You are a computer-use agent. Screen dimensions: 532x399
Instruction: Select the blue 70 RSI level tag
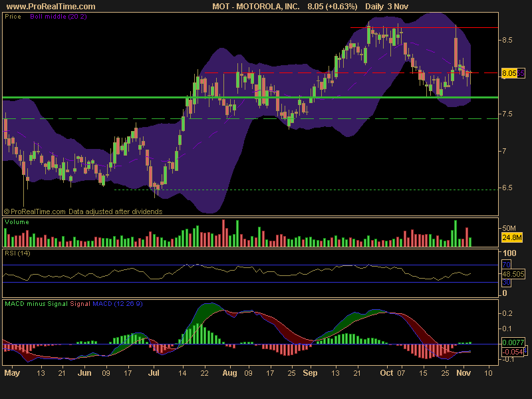(506, 265)
